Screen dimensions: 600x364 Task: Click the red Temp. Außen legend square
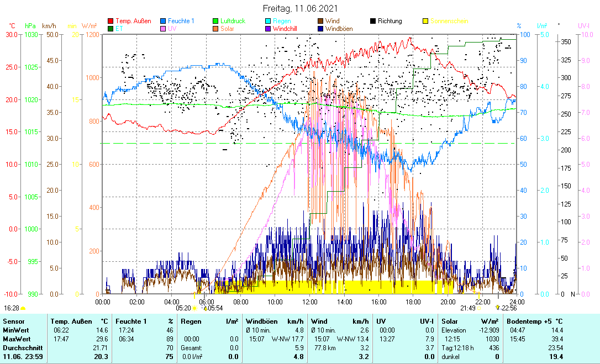(110, 22)
